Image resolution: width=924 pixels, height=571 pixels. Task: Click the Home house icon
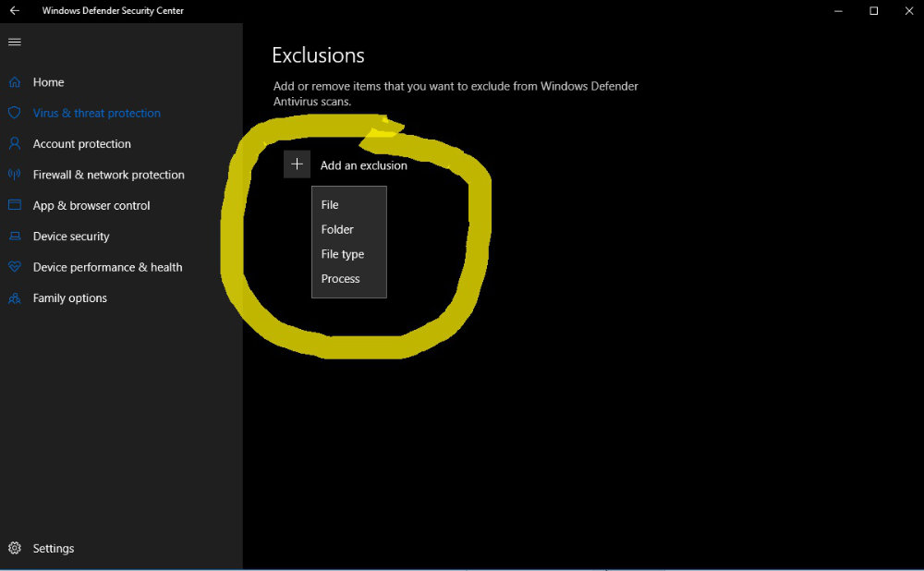point(15,82)
